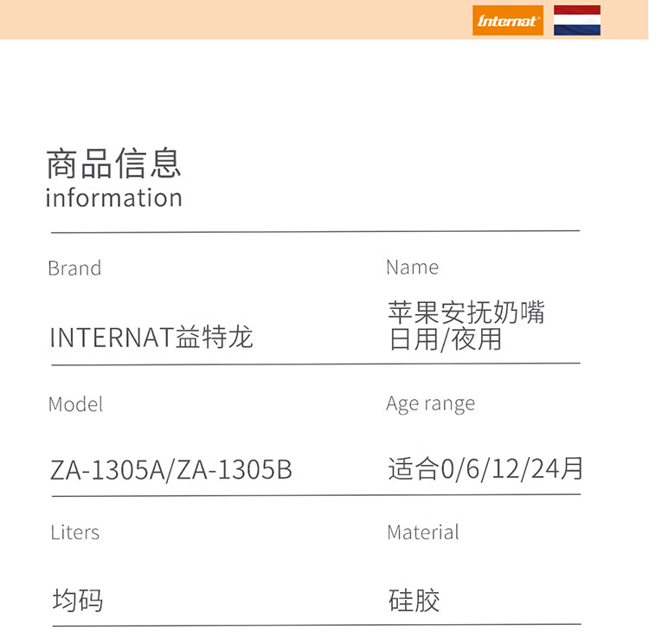Image resolution: width=649 pixels, height=644 pixels.
Task: Click the Liters label
Action: coord(75,532)
